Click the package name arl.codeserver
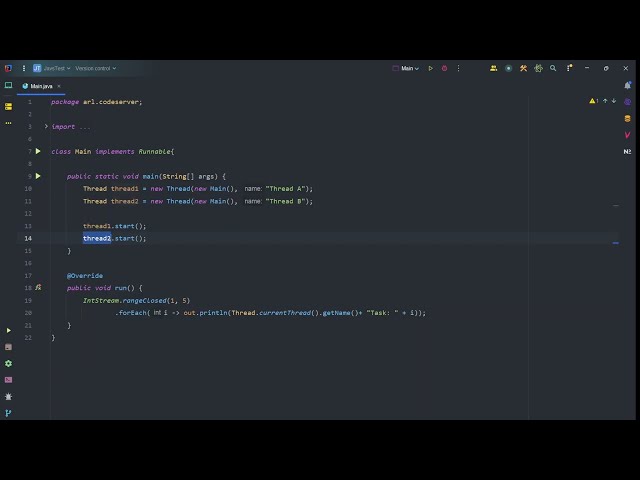Screen dimensions: 640x480 [111, 102]
